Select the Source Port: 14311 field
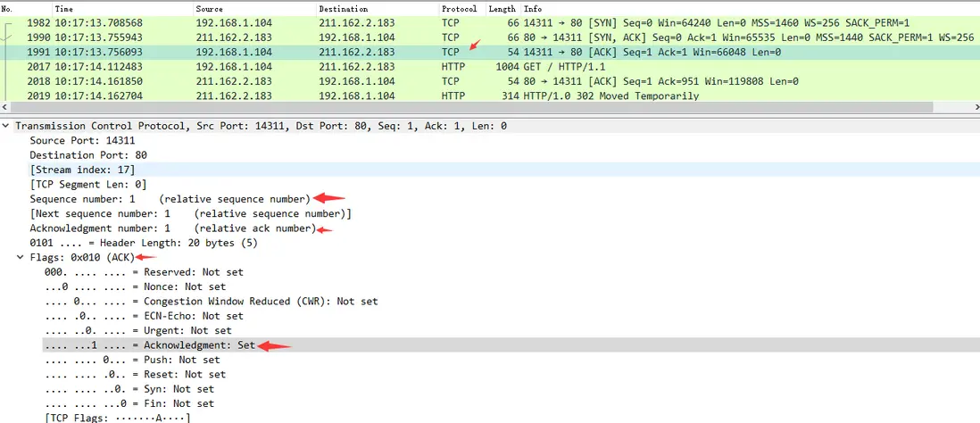This screenshot has height=423, width=980. (x=82, y=141)
